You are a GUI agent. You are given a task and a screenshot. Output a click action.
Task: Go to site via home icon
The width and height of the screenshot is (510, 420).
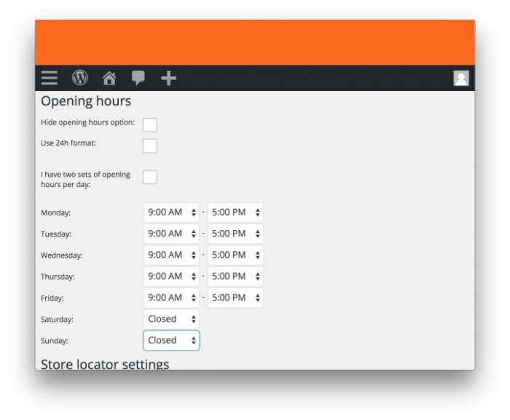pos(109,78)
